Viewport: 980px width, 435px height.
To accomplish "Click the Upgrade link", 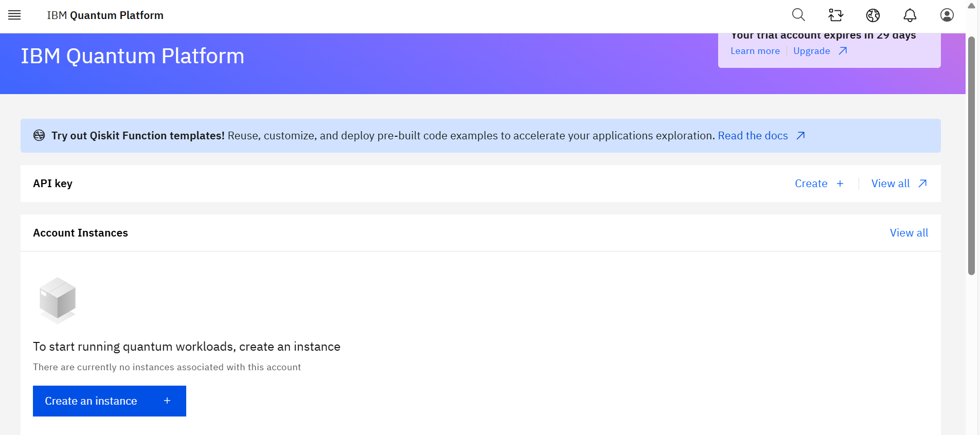I will tap(811, 51).
